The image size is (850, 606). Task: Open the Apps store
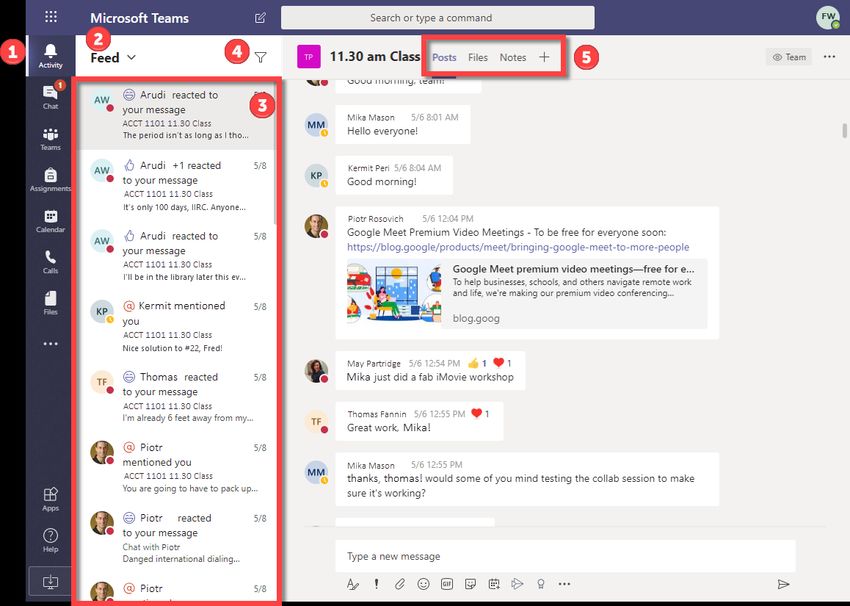[x=50, y=499]
